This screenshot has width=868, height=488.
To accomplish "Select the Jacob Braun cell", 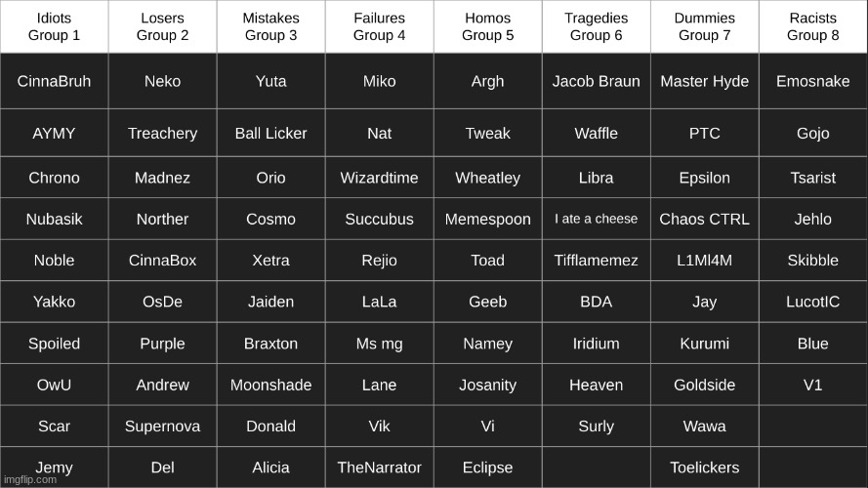I will tap(597, 81).
